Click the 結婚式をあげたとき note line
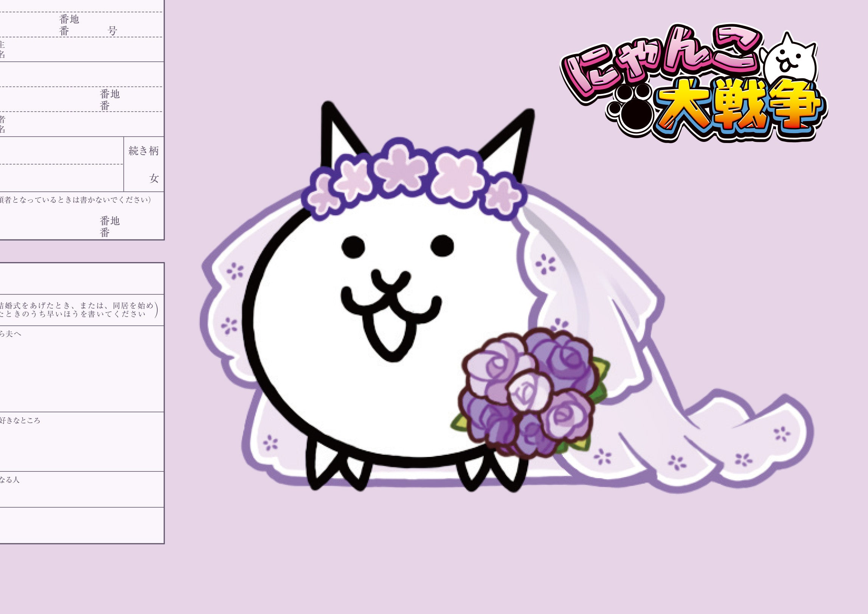The height and width of the screenshot is (614, 868). click(x=77, y=306)
